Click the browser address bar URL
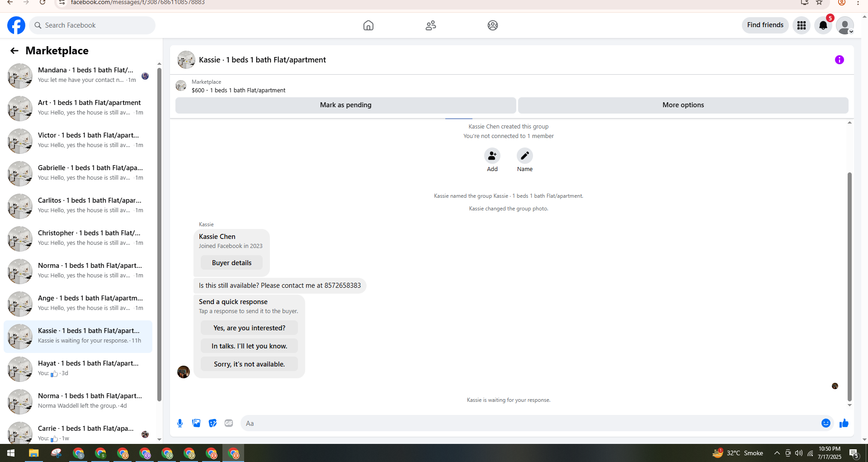 (x=138, y=2)
